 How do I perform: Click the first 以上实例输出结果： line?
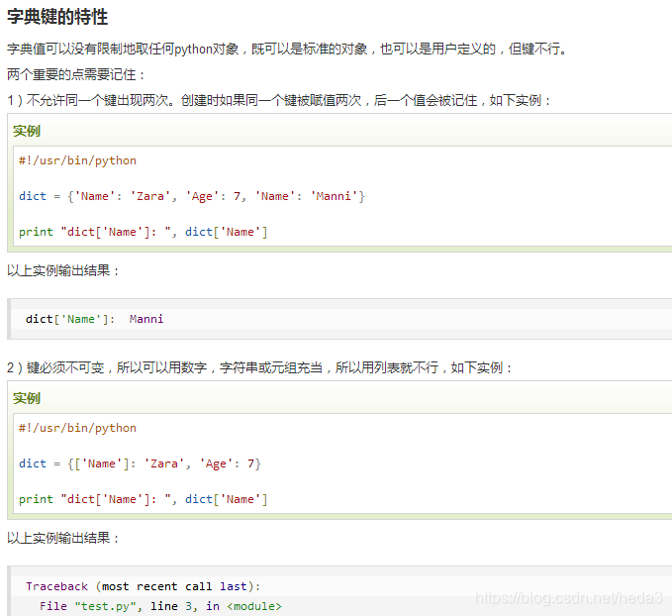point(63,270)
